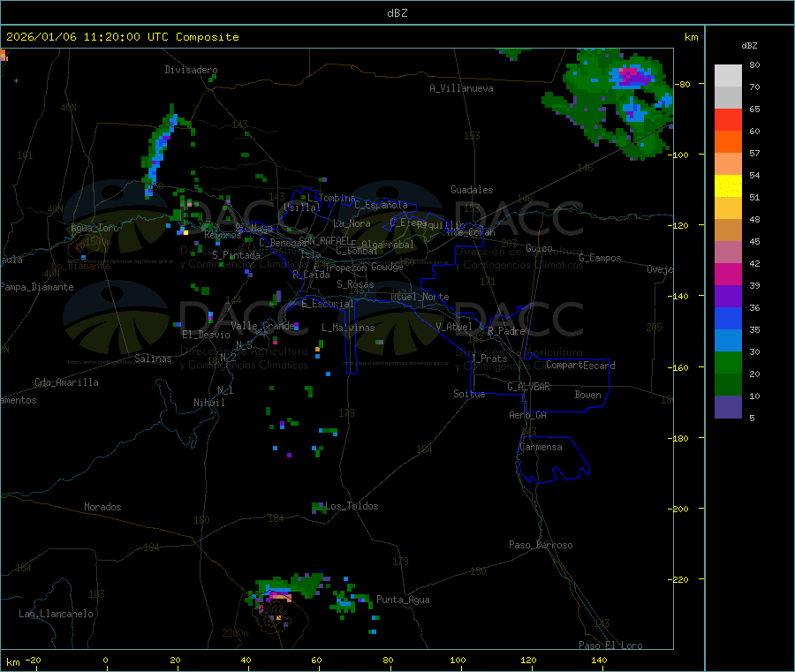Image resolution: width=795 pixels, height=672 pixels.
Task: Click the Paso_El_Loro map label
Action: (611, 646)
